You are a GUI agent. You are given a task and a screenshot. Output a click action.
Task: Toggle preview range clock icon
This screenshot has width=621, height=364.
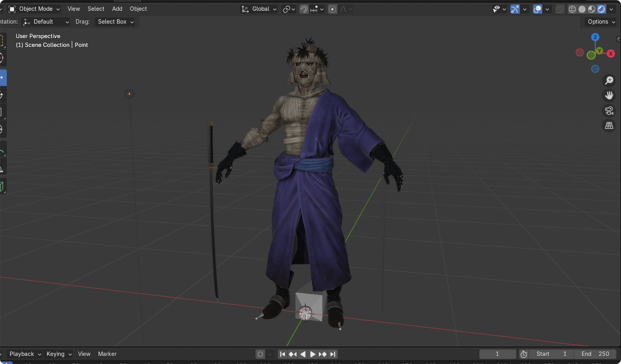pyautogui.click(x=524, y=354)
